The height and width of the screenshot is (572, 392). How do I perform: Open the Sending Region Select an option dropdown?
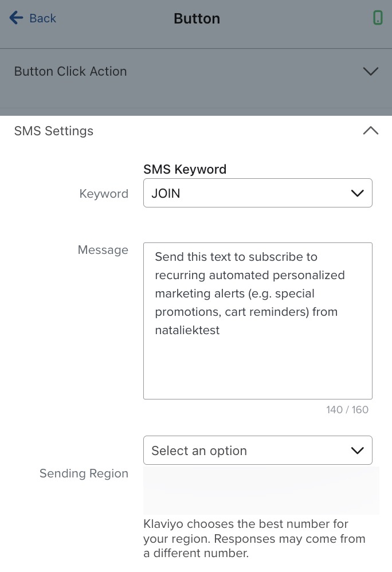[258, 450]
